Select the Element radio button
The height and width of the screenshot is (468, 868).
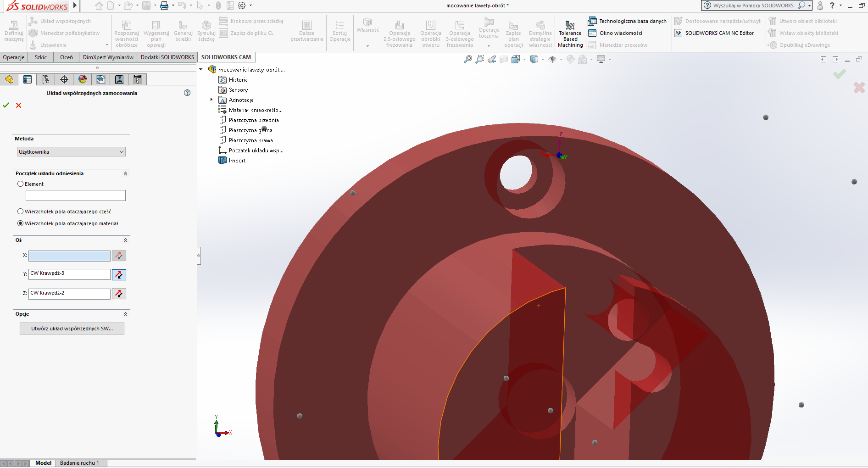point(20,184)
